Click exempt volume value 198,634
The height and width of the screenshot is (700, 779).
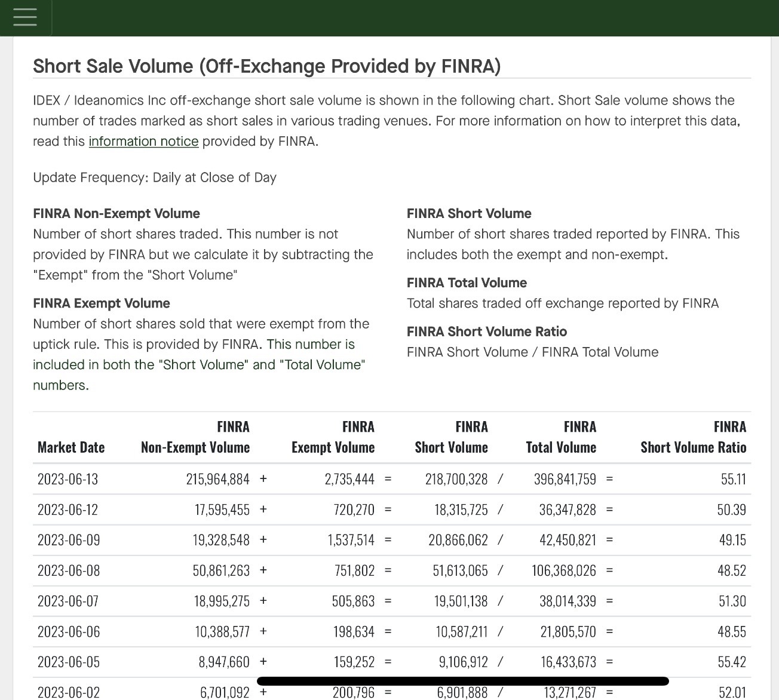354,632
